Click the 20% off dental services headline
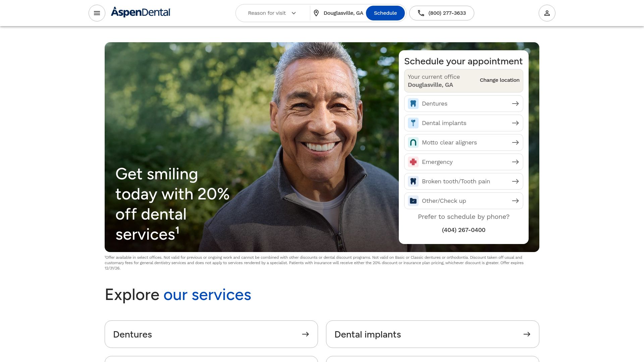The width and height of the screenshot is (644, 362). (x=172, y=204)
